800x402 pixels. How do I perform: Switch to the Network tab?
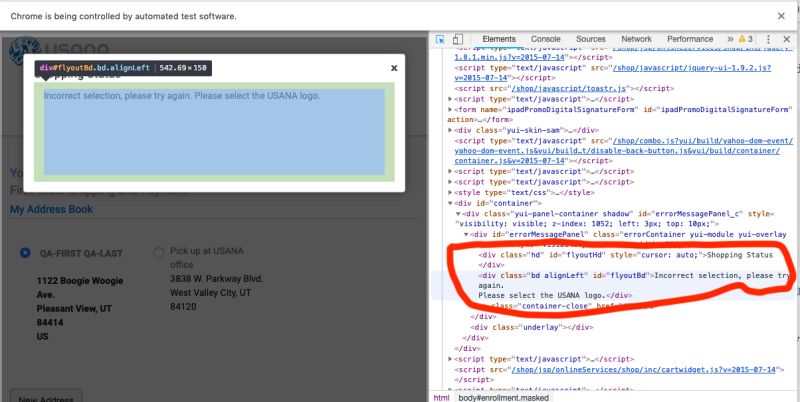(x=636, y=39)
